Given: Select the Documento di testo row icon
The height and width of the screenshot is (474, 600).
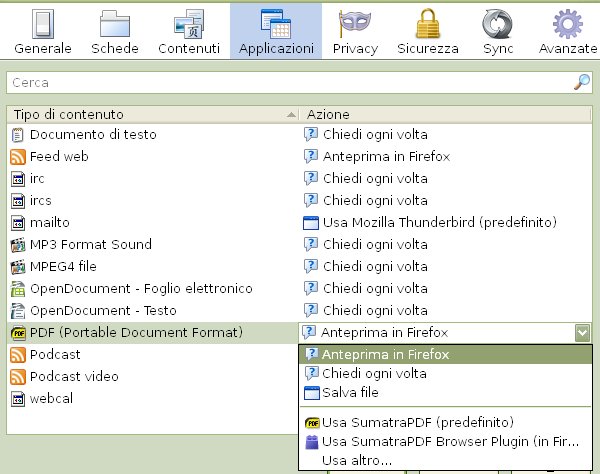Looking at the screenshot, I should pyautogui.click(x=18, y=135).
